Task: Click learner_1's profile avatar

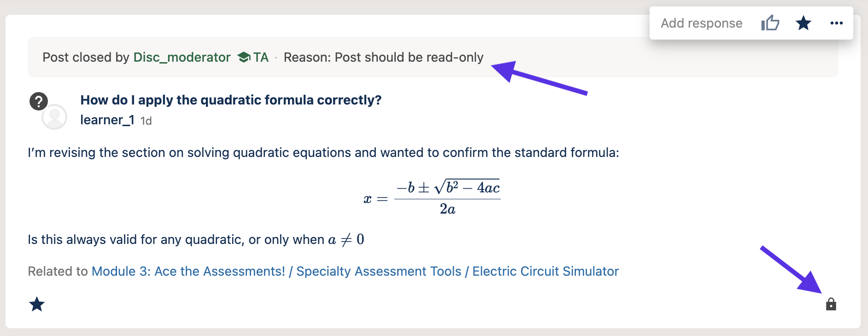Action: [x=54, y=117]
